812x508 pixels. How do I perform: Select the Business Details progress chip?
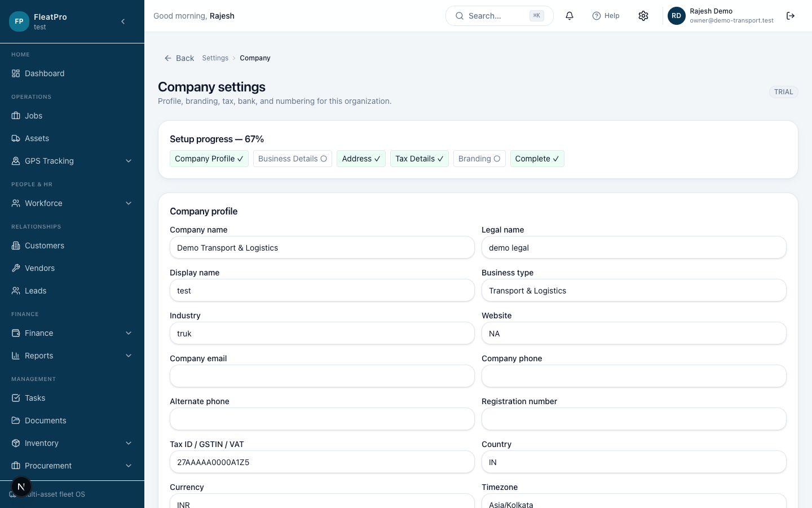293,159
